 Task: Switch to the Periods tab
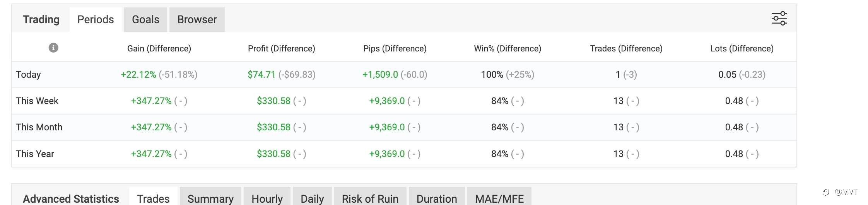pos(96,19)
